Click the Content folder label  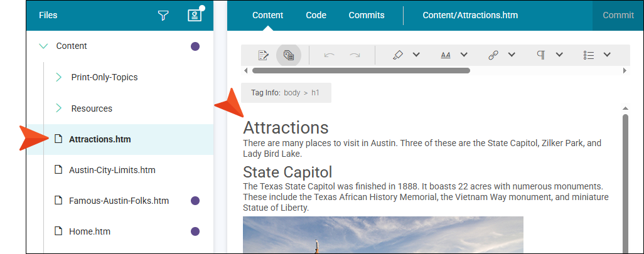(72, 46)
